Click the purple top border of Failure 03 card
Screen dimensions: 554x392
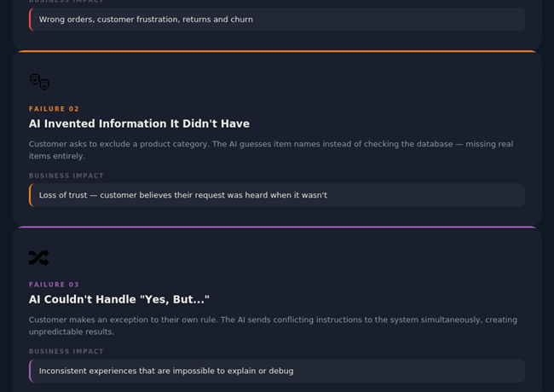277,228
